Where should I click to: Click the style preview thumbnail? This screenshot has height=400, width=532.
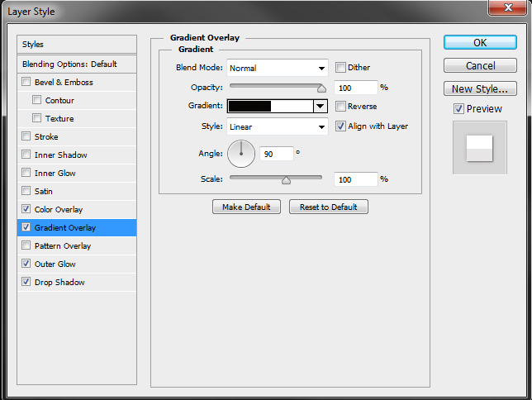[479, 148]
